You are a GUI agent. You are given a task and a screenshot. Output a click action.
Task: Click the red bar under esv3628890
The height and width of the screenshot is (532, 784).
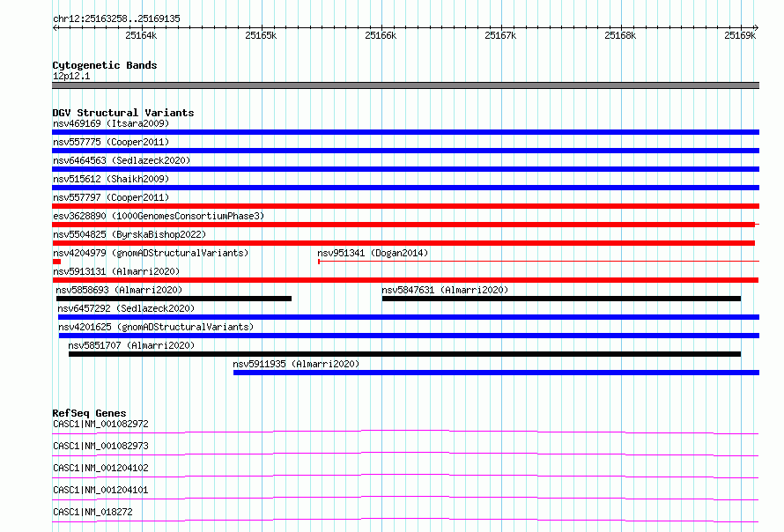403,225
